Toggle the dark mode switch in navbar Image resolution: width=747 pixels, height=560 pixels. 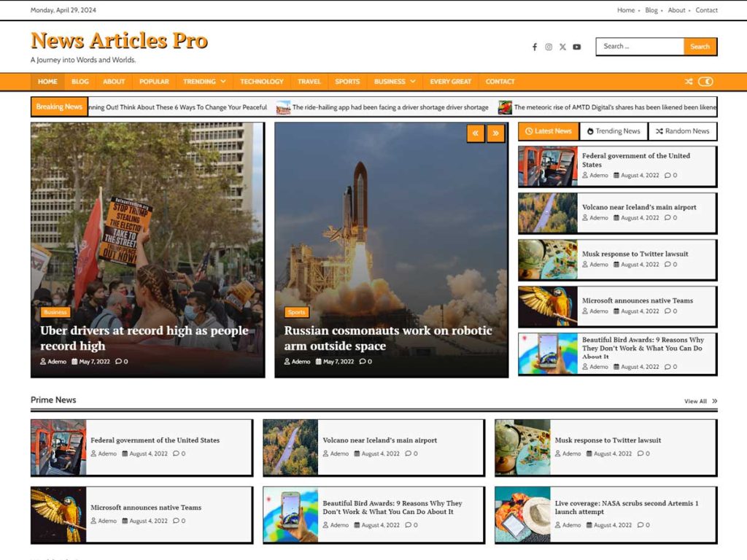coord(705,82)
